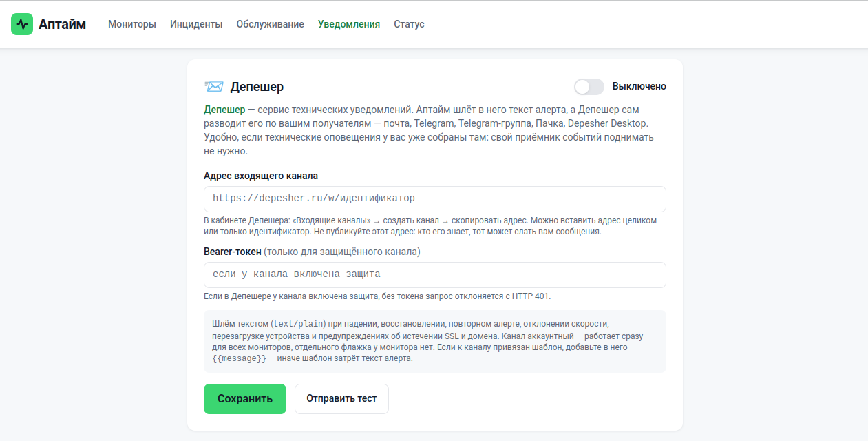868x441 pixels.
Task: Focus the Bearer-токен input field
Action: click(435, 274)
